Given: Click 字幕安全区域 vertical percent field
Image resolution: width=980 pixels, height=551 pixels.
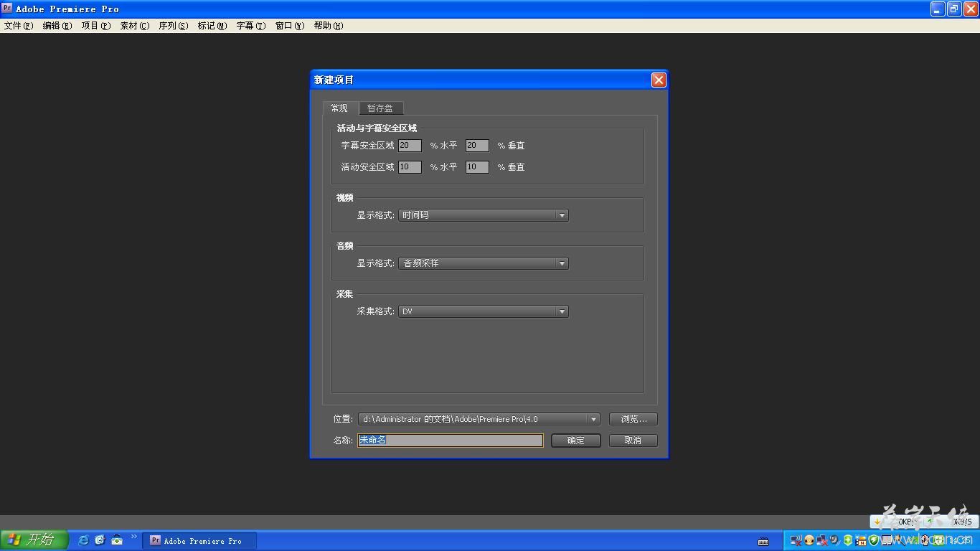Looking at the screenshot, I should tap(477, 146).
